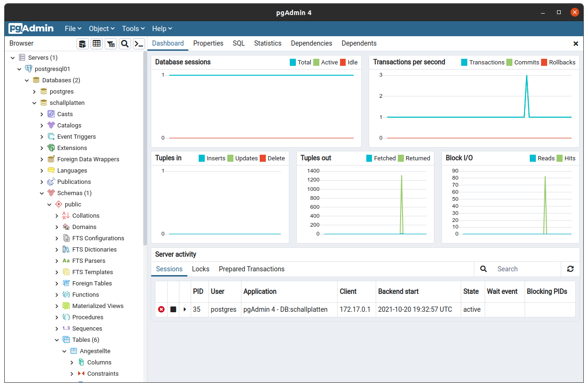Click the Rollbacks legend color swatch

pyautogui.click(x=544, y=63)
